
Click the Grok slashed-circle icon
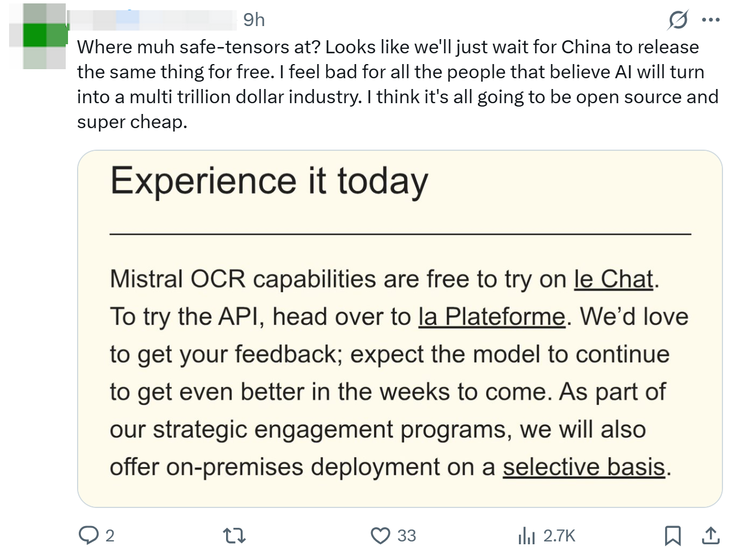[x=677, y=20]
